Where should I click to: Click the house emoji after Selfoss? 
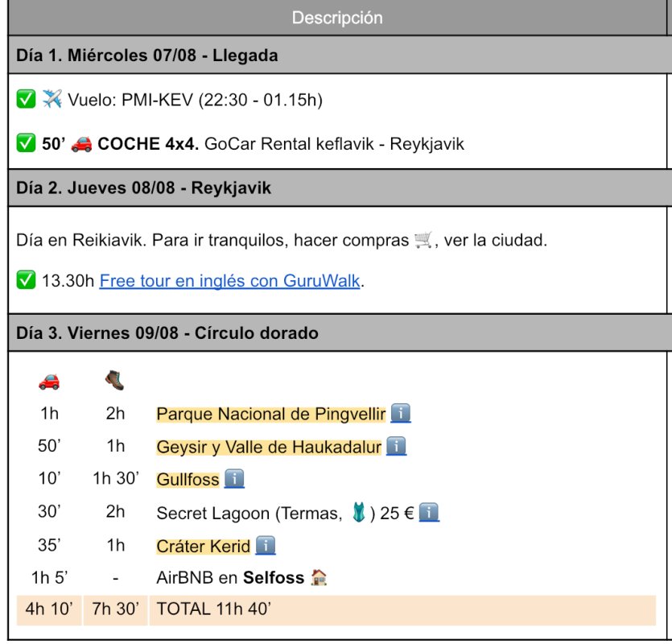coord(319,578)
